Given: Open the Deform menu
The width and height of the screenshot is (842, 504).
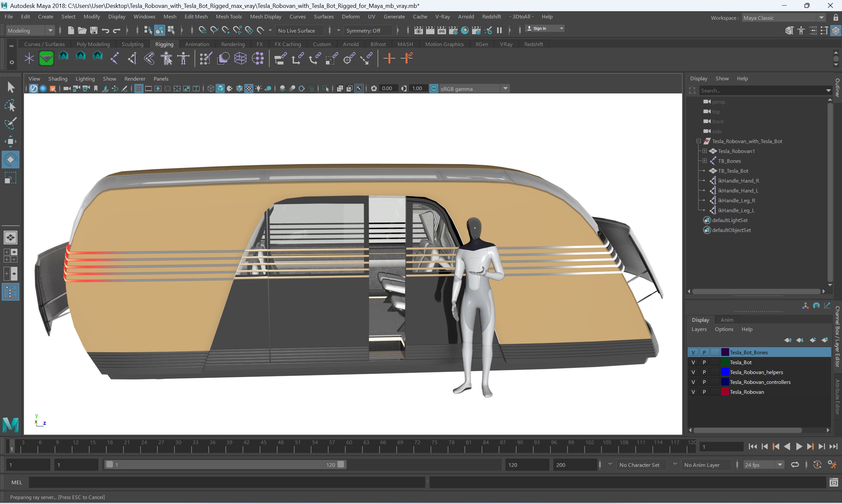Looking at the screenshot, I should [350, 16].
